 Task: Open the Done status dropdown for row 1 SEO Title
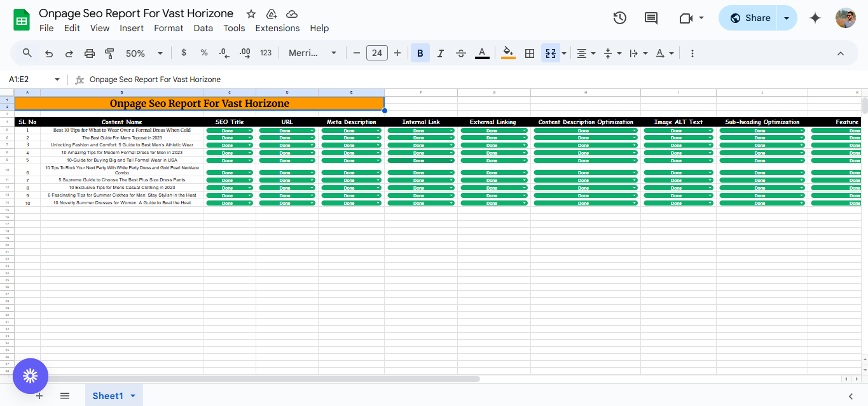coord(250,130)
